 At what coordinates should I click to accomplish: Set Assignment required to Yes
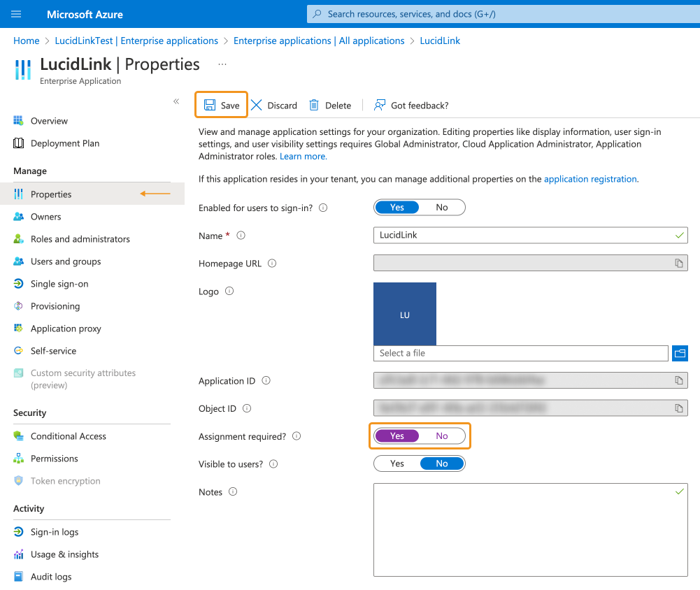tap(397, 436)
